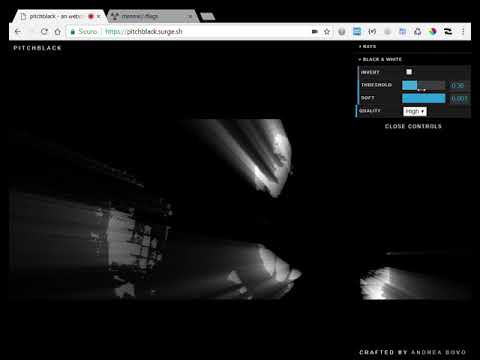Go back with the browser back arrow

pos(18,32)
